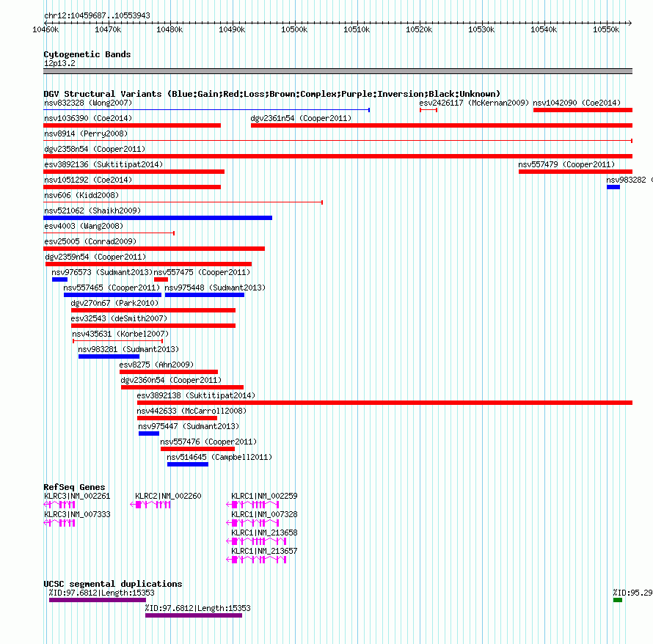Click the blue nsv975447 (Sudmant2013) bar

(149, 433)
